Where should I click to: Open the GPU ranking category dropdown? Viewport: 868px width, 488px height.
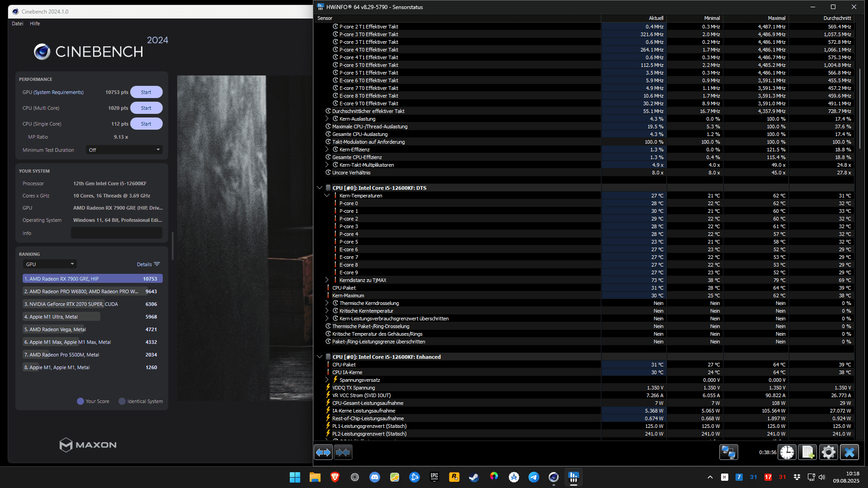[x=50, y=264]
